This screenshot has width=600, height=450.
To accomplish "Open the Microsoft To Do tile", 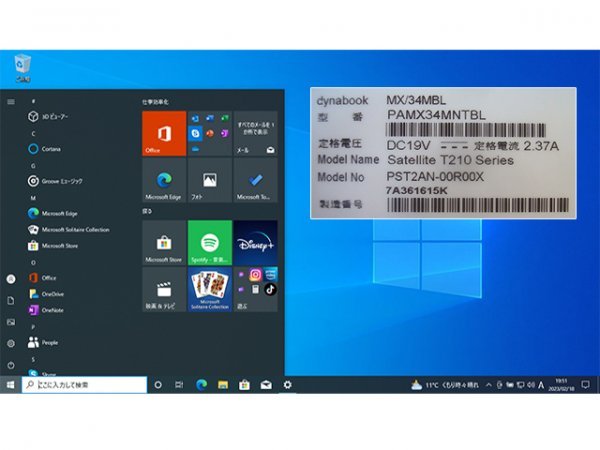I will coord(255,180).
